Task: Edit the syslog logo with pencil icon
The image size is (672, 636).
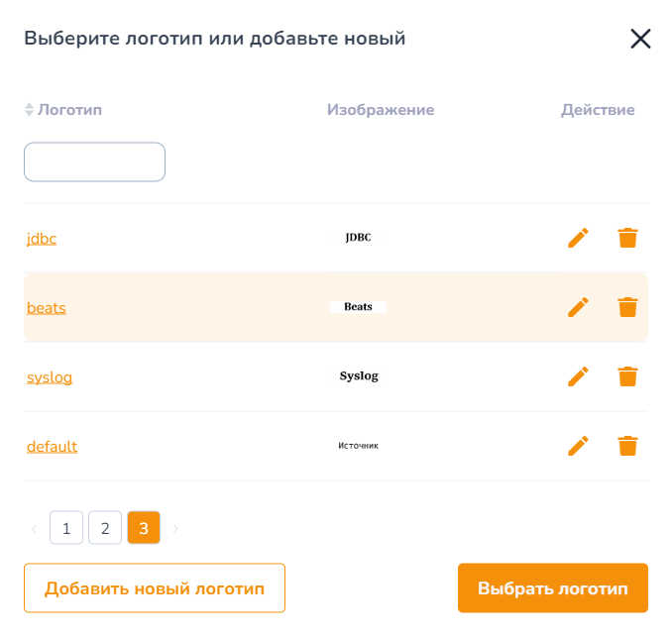Action: click(578, 376)
